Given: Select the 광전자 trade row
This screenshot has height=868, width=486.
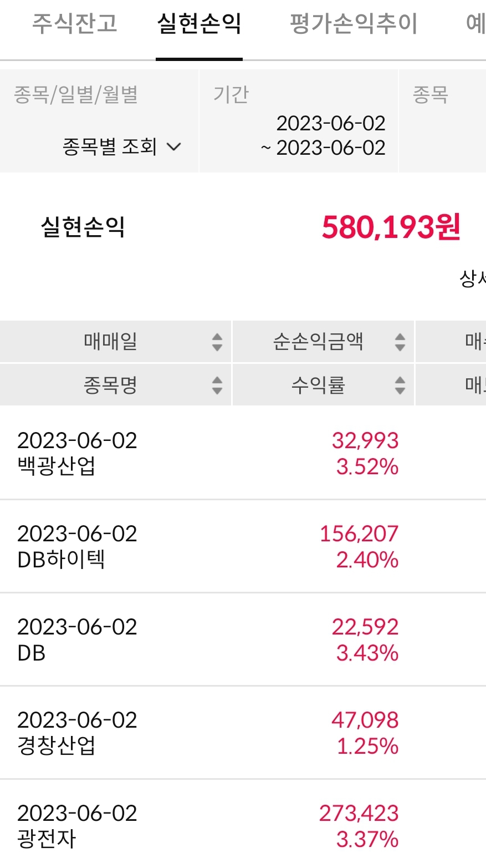Looking at the screenshot, I should [x=243, y=824].
